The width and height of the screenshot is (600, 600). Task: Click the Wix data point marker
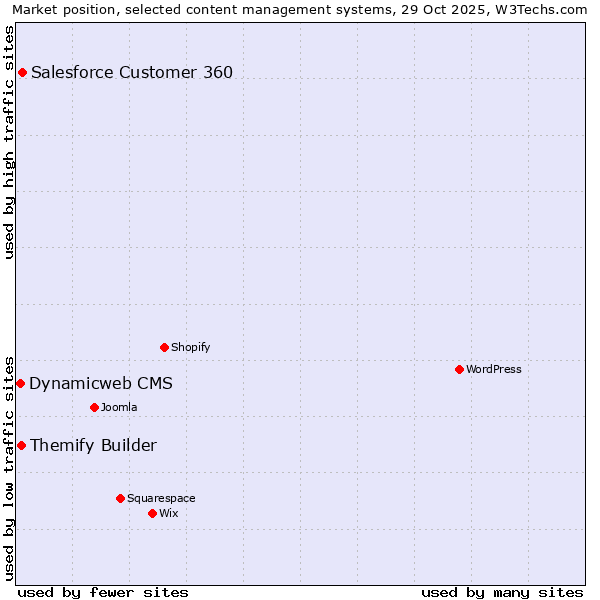click(152, 513)
